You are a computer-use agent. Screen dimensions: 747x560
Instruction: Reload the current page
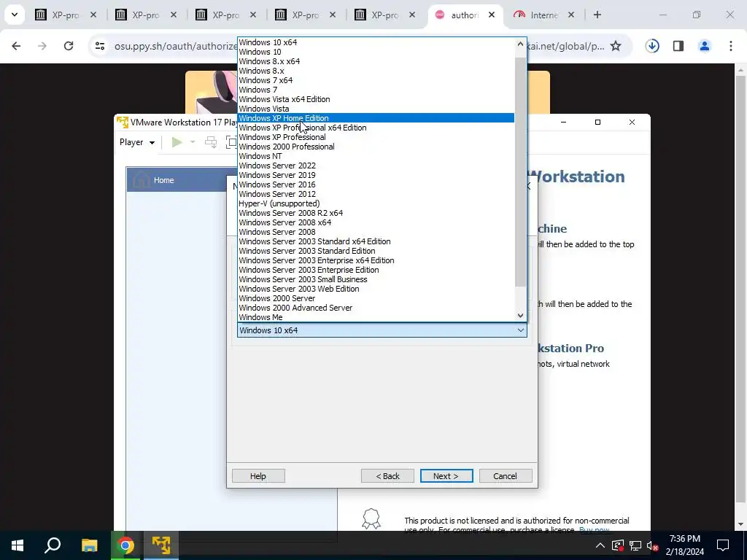point(69,46)
